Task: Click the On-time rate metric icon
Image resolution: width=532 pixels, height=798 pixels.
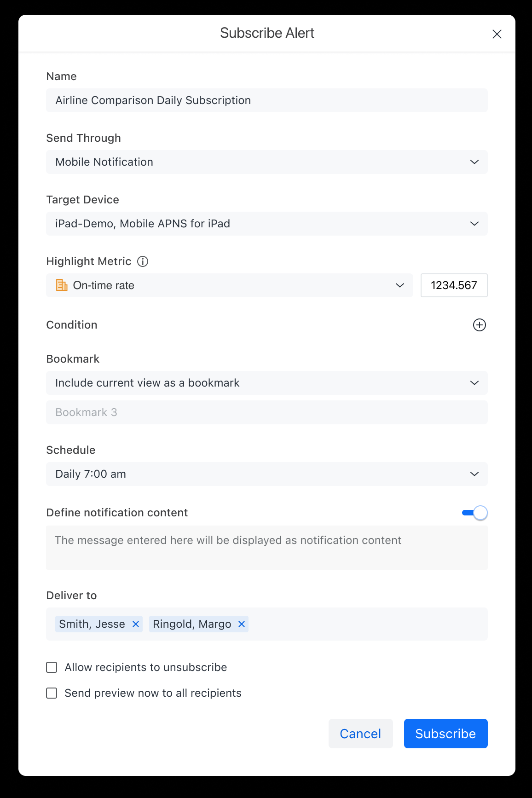Action: coord(62,285)
